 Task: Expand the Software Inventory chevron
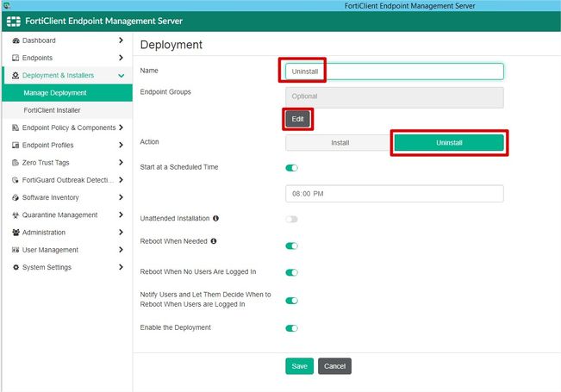point(121,197)
